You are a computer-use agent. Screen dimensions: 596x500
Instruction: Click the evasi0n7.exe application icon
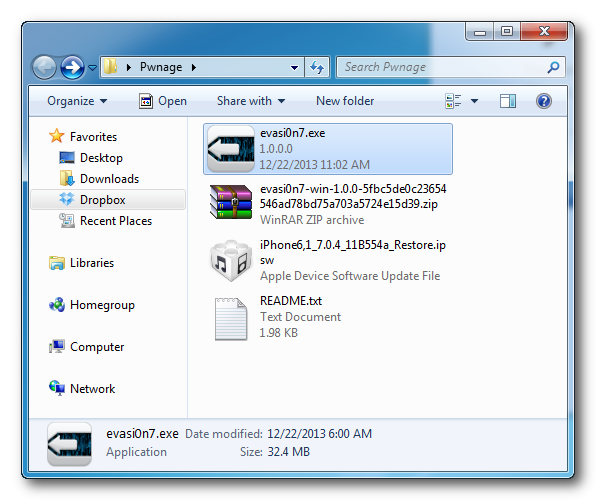(231, 149)
